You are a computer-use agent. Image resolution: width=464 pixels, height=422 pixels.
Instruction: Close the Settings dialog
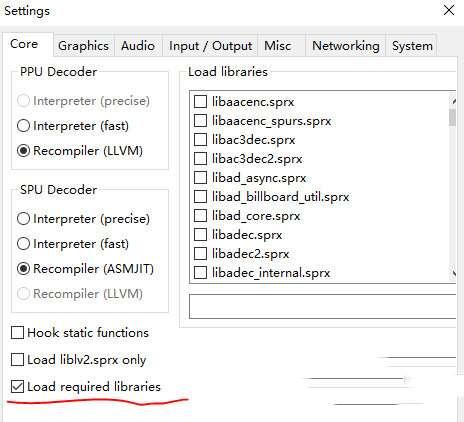pyautogui.click(x=449, y=10)
